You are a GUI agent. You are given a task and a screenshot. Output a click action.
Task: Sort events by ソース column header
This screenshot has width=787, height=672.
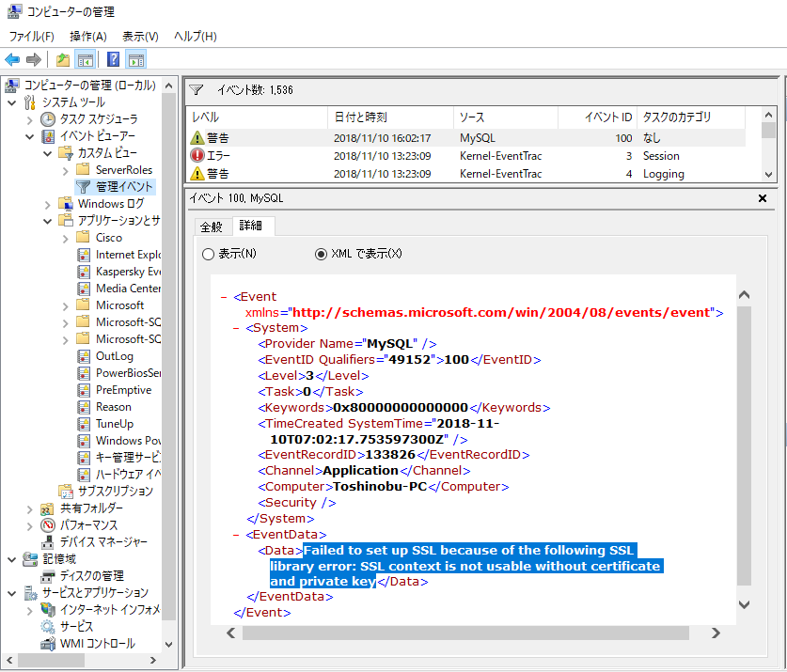(506, 117)
